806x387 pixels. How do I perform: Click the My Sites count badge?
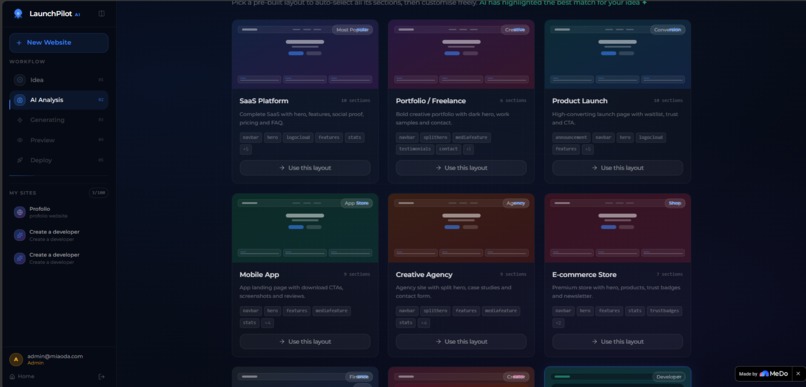pos(98,193)
